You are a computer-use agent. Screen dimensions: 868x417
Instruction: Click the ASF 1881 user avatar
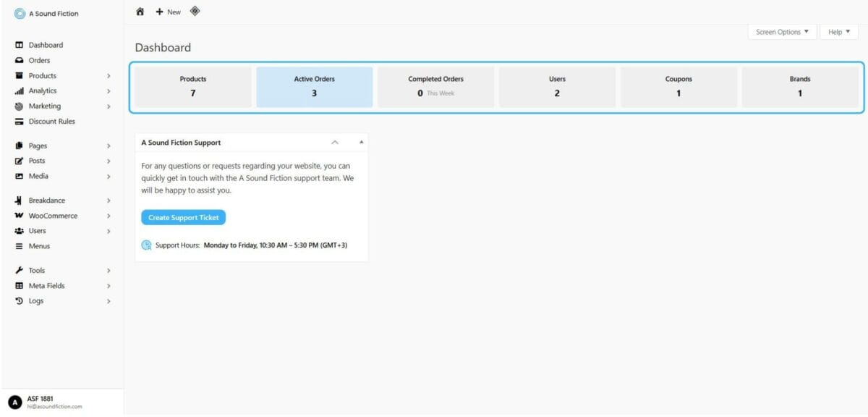pyautogui.click(x=14, y=402)
